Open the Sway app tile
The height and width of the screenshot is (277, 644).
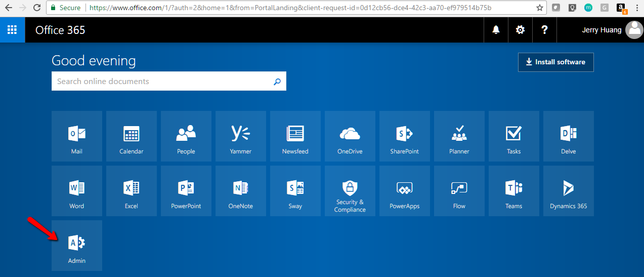(x=295, y=191)
